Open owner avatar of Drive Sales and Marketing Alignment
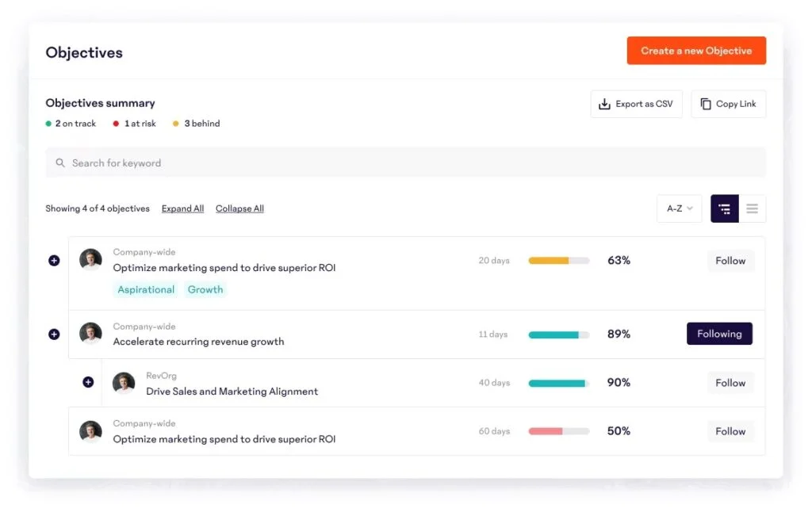The height and width of the screenshot is (512, 812). [x=124, y=383]
